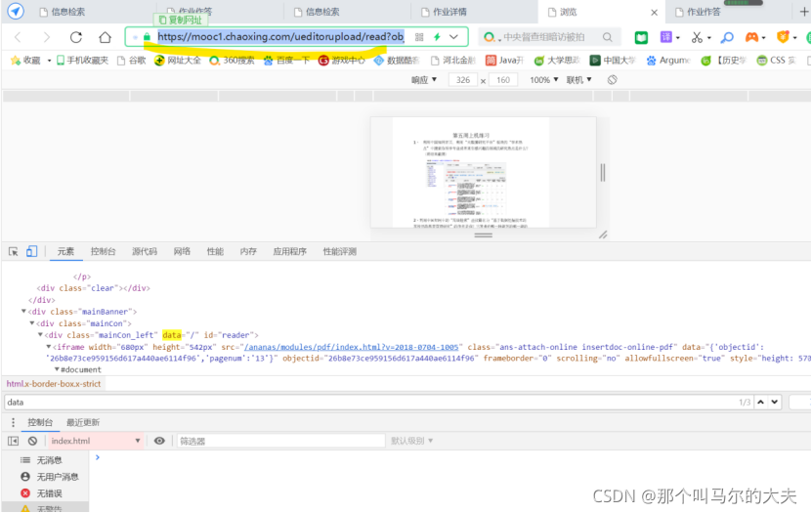Click the browser logo at top left
The image size is (812, 513).
(16, 11)
